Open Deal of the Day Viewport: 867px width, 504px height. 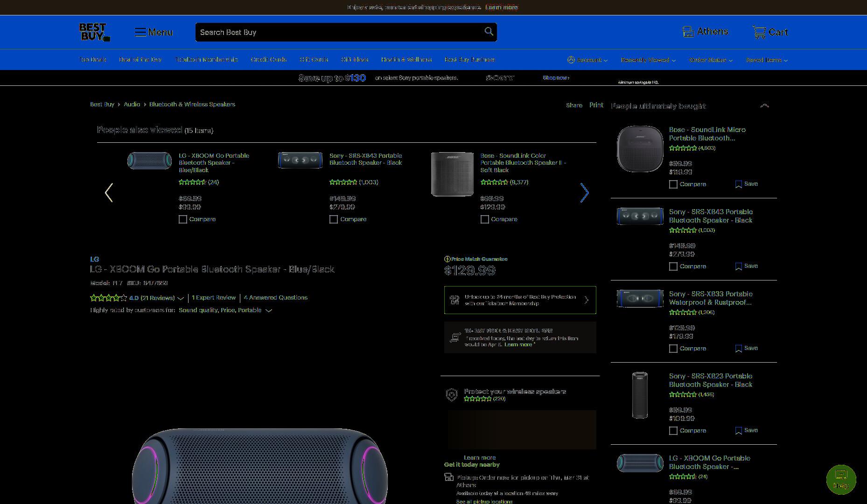140,59
